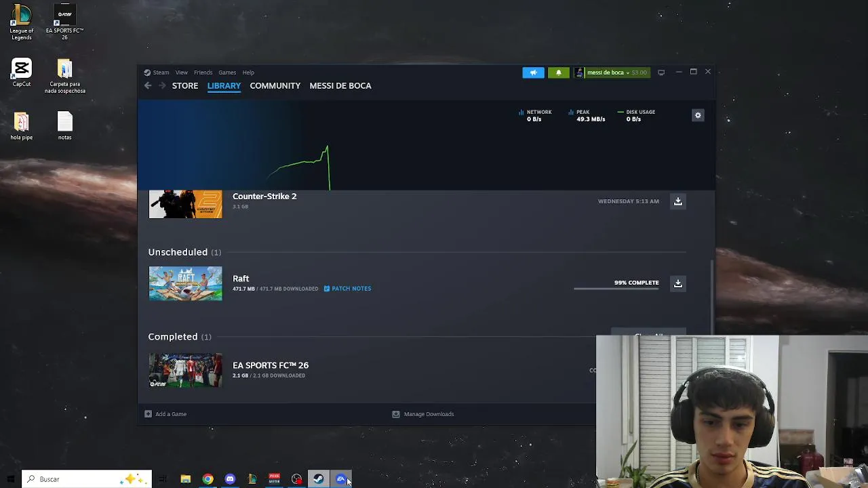Open the CapCut desktop shortcut
The height and width of the screenshot is (488, 868).
(21, 73)
